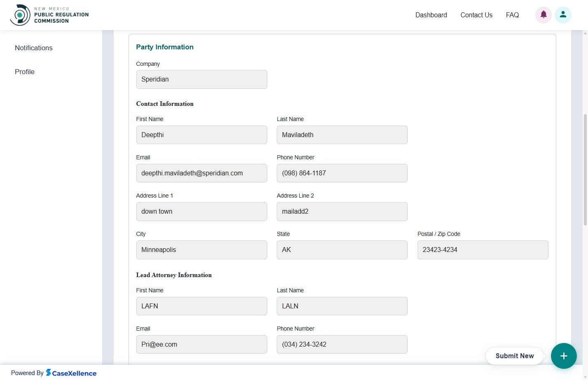Click the Lead Attorney Last Name field LALN
The height and width of the screenshot is (380, 588).
pos(342,306)
